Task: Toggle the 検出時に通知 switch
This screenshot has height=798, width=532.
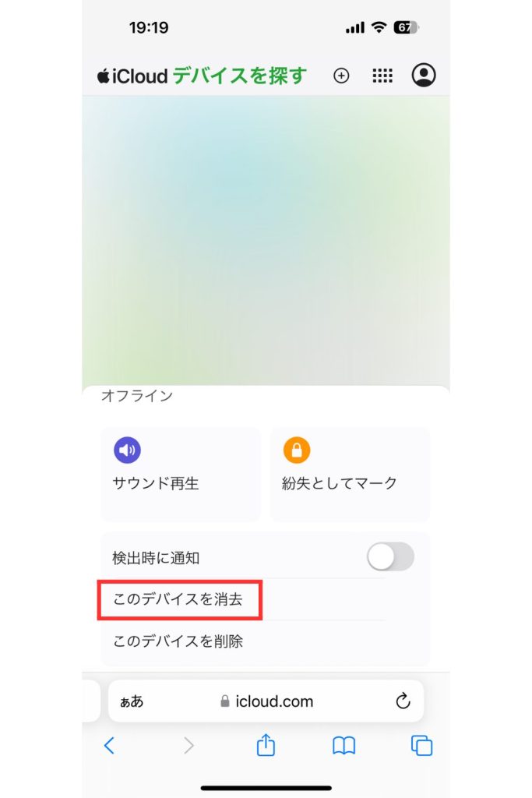Action: click(390, 556)
